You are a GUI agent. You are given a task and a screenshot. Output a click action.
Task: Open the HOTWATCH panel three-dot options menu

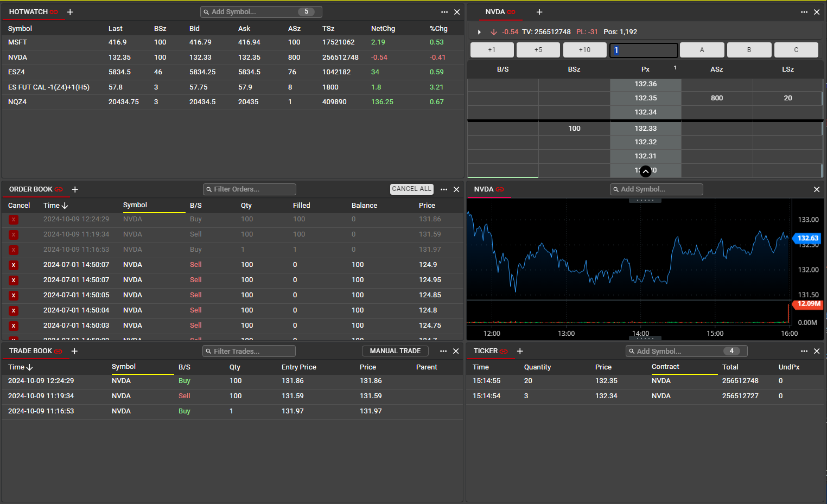pos(444,12)
